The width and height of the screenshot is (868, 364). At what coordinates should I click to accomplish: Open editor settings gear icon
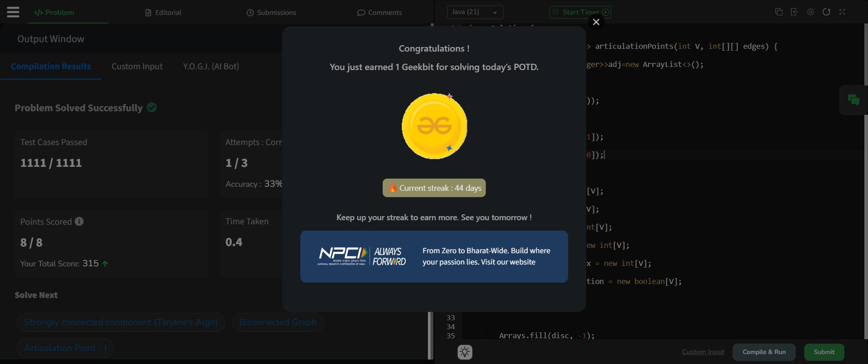(x=811, y=12)
